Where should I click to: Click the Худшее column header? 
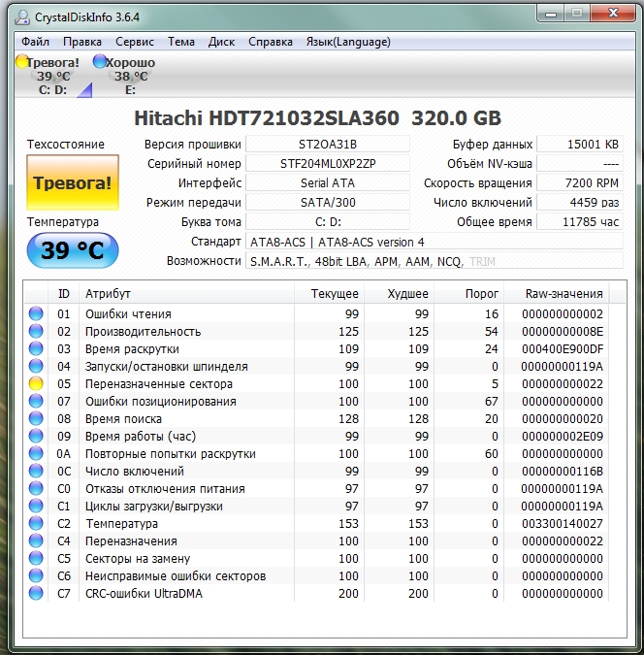click(400, 294)
